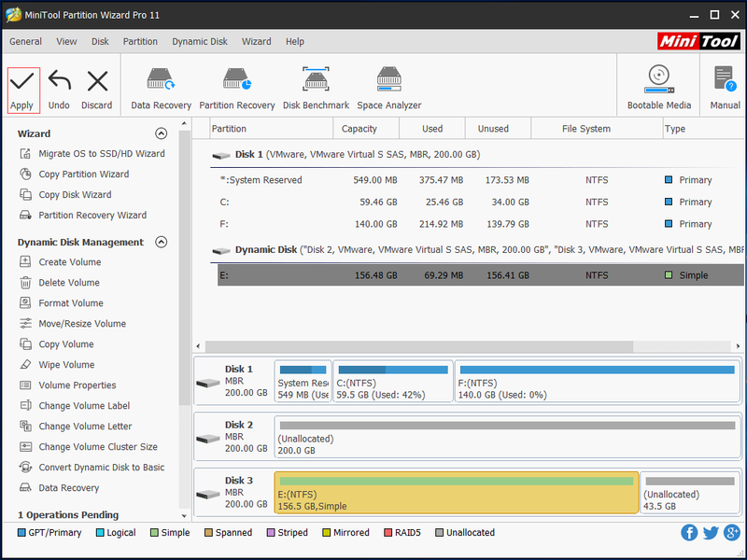Click the Apply checkmark button
747x560 pixels.
click(22, 91)
